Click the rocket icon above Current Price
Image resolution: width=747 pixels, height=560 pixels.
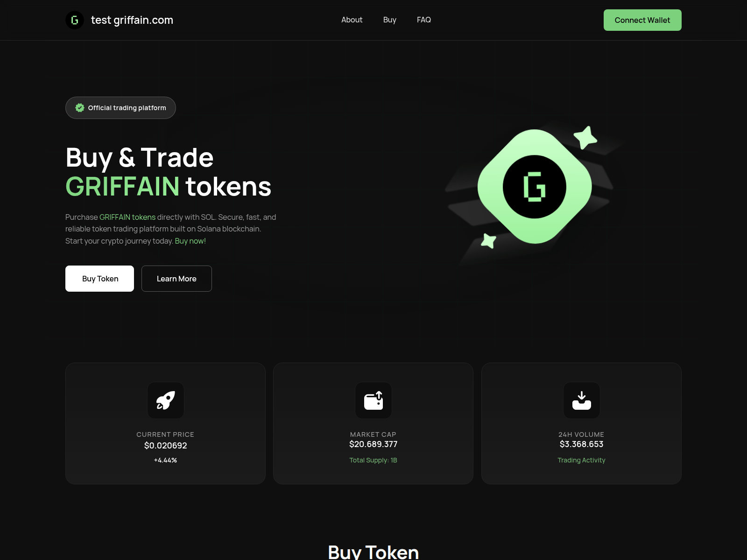(166, 400)
